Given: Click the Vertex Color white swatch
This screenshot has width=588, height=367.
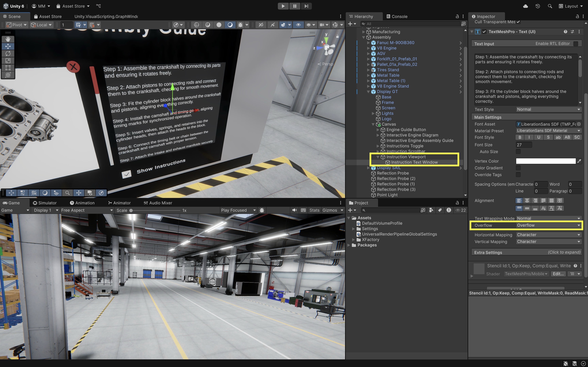Looking at the screenshot, I should (545, 161).
